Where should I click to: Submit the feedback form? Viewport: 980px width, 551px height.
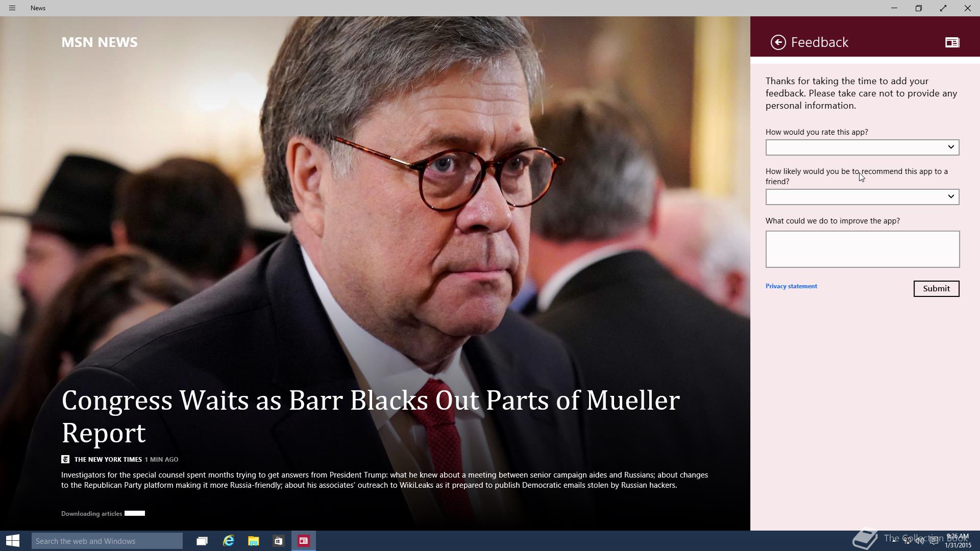(936, 289)
